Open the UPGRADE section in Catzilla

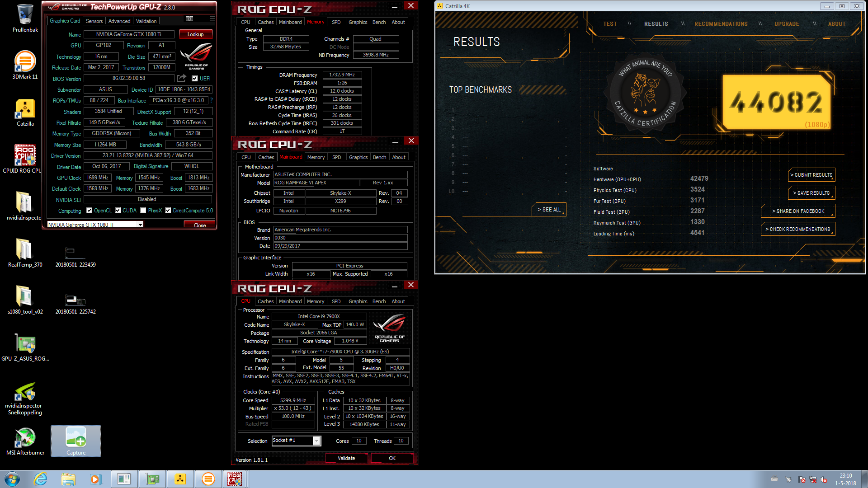787,24
